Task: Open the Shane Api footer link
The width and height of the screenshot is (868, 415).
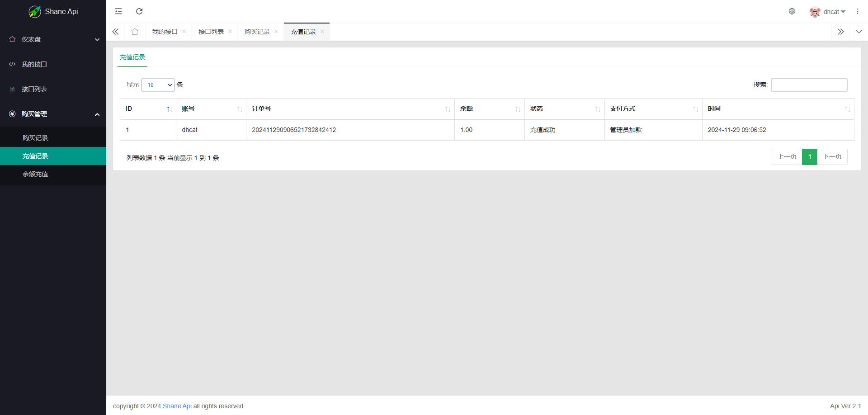Action: (x=177, y=406)
